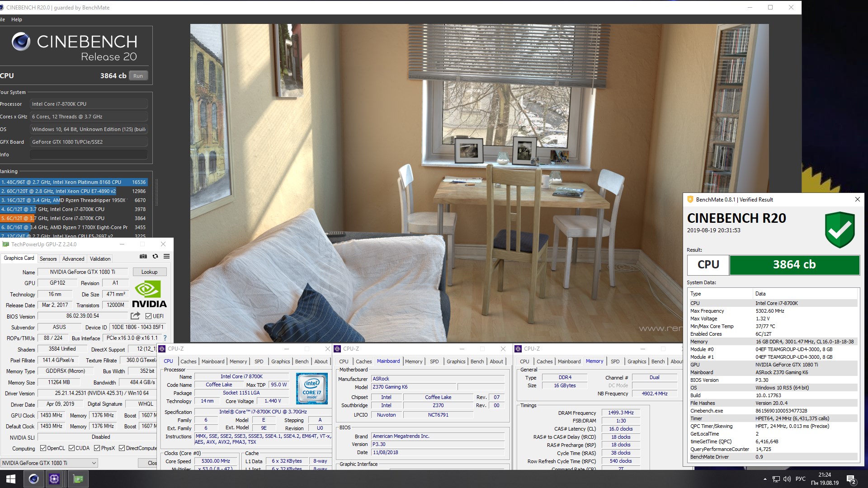Click the Lookup button in GPU-Z

click(150, 272)
